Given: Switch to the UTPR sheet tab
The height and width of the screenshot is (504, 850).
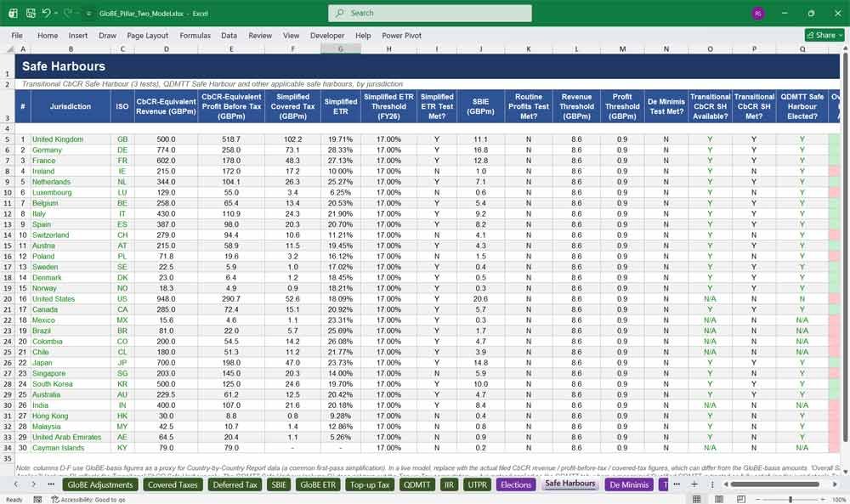Looking at the screenshot, I should tap(477, 484).
